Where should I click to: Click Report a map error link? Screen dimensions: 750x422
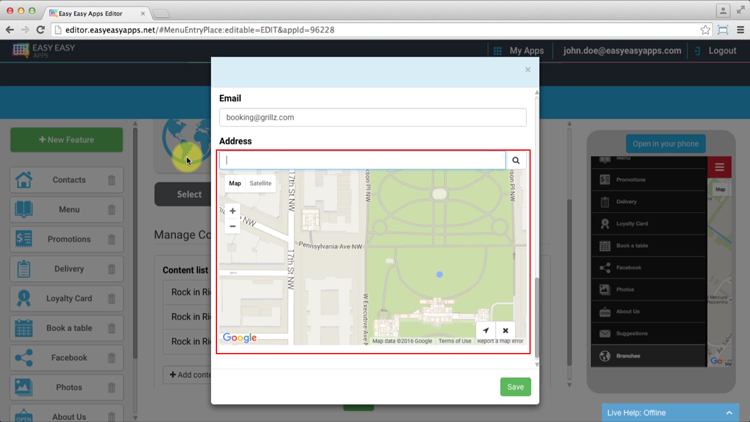click(500, 341)
